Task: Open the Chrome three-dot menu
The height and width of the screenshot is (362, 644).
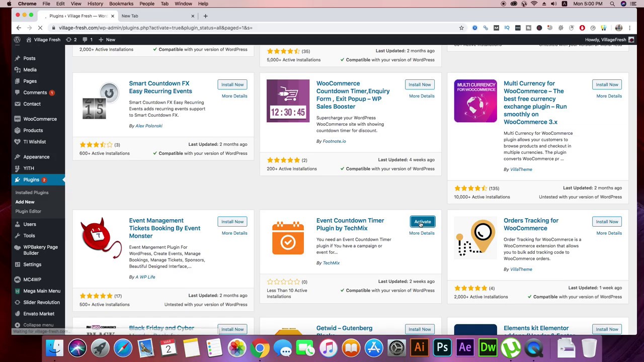Action: pos(629,28)
